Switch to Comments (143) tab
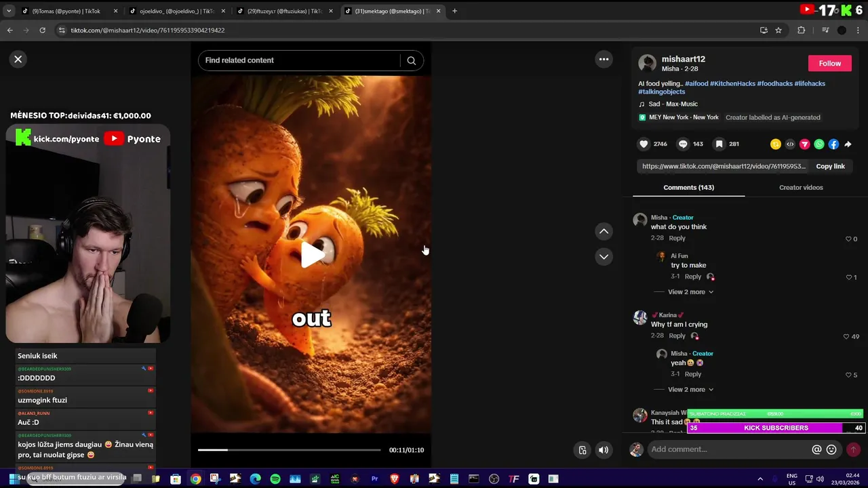This screenshot has width=868, height=488. click(x=688, y=187)
